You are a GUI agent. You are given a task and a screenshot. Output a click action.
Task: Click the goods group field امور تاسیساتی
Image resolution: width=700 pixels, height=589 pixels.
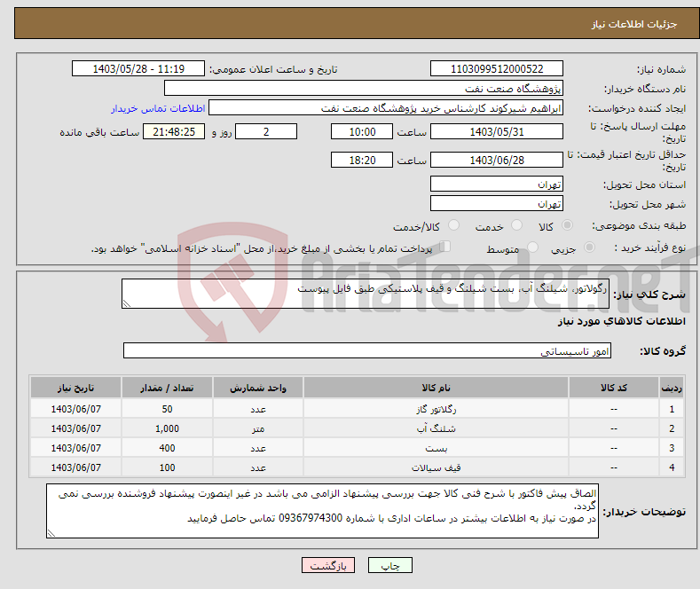pos(367,350)
